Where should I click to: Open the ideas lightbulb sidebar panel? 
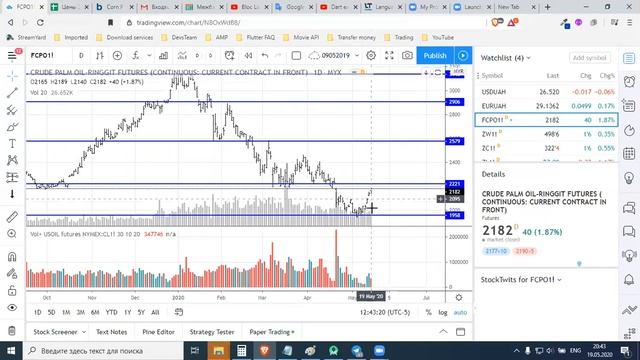point(629,178)
